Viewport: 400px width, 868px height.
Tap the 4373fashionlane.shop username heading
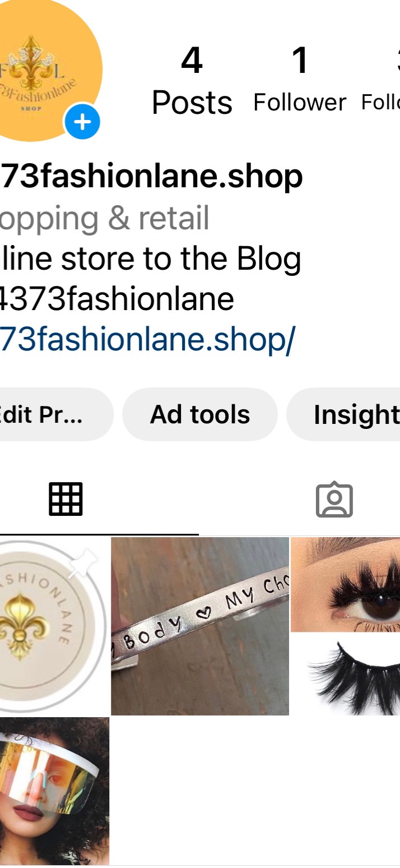(x=151, y=176)
